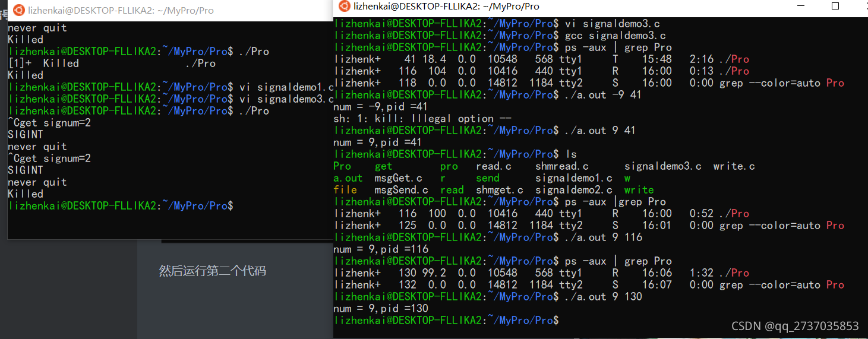The width and height of the screenshot is (868, 339).
Task: Click the left terminal window title text
Action: [x=122, y=10]
